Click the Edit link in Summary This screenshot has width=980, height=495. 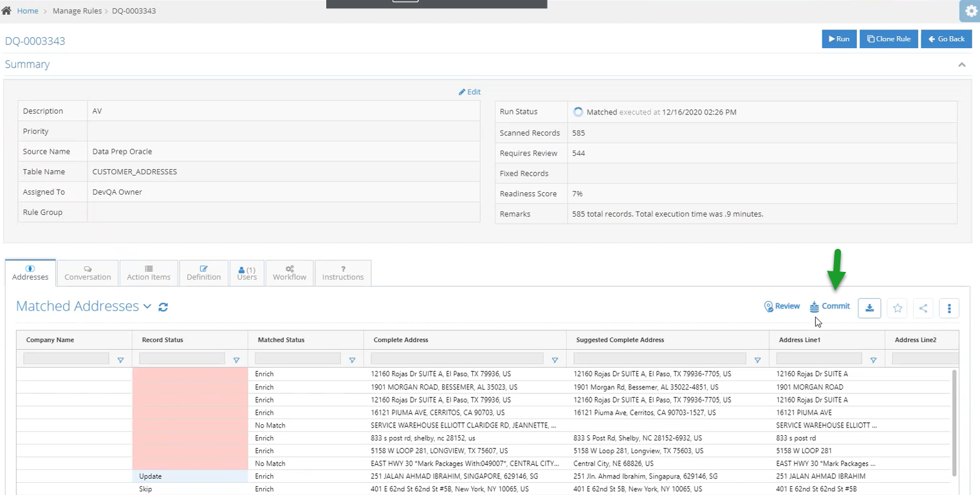pos(470,92)
